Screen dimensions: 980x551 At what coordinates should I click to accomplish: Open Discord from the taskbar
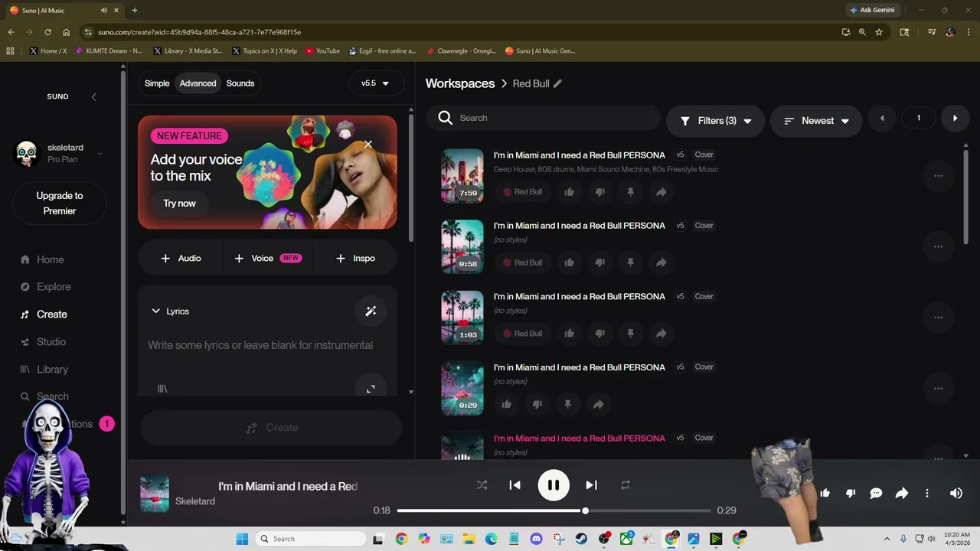point(536,539)
